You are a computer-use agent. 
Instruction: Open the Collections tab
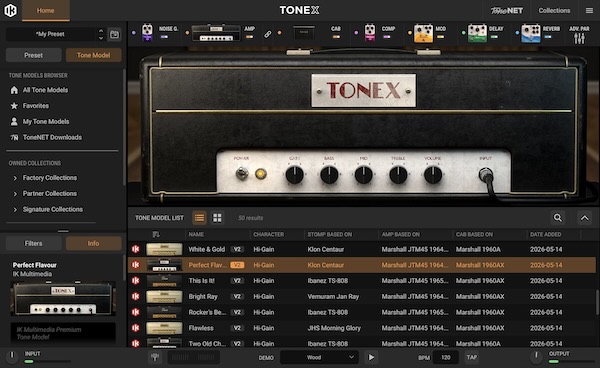pyautogui.click(x=554, y=10)
